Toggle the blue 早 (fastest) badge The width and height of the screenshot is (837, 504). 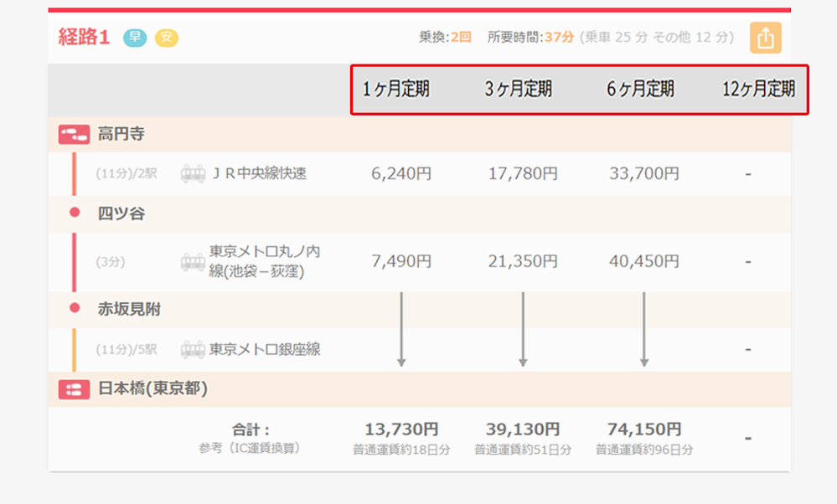coord(135,37)
